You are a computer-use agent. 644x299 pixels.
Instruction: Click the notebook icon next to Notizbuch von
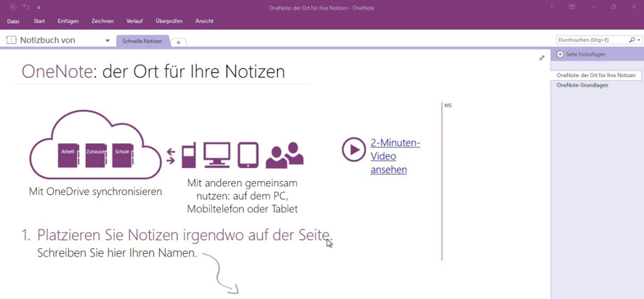tap(12, 40)
